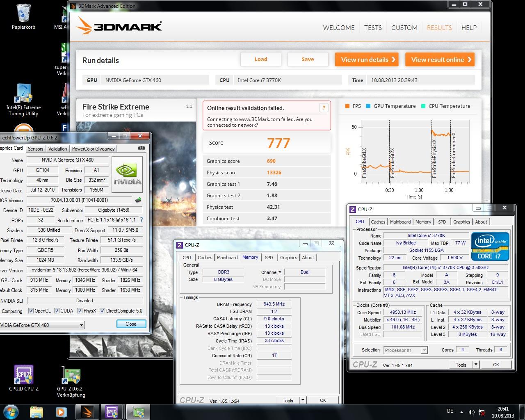Click View result online button

tap(440, 59)
